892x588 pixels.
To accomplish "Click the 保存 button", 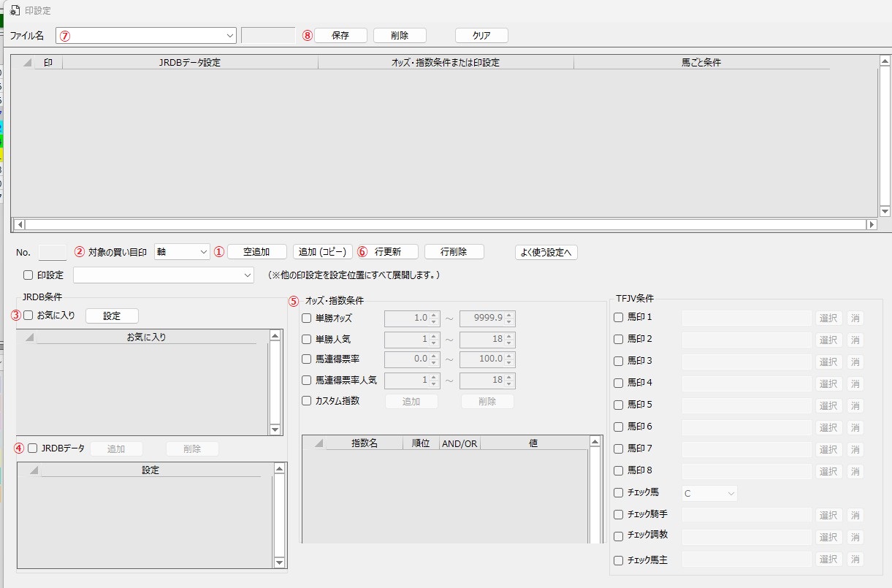I will (x=340, y=36).
